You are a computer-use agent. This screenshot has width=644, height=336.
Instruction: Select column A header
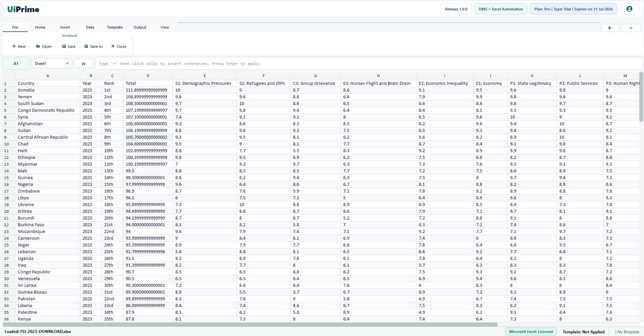click(x=48, y=76)
